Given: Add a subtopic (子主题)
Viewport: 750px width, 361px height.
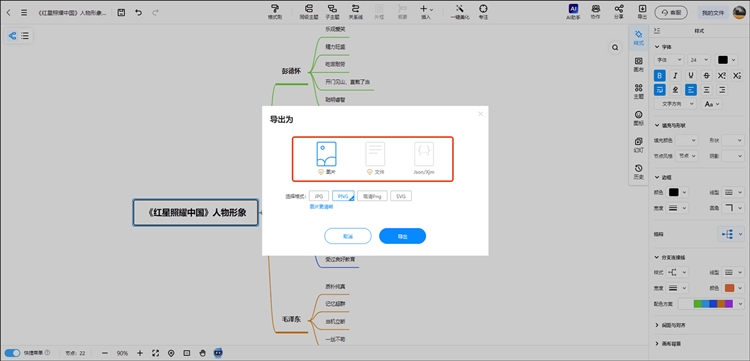Looking at the screenshot, I should (x=331, y=11).
